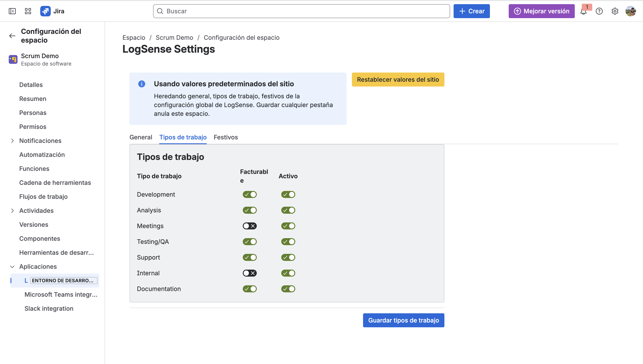Click Guardar tipos de trabajo
The height and width of the screenshot is (364, 643).
tap(403, 320)
